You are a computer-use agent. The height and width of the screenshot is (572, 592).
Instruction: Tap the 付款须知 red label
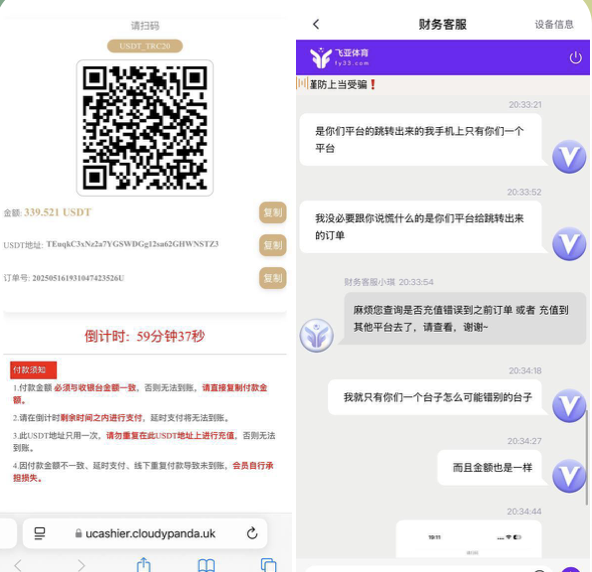tap(33, 370)
